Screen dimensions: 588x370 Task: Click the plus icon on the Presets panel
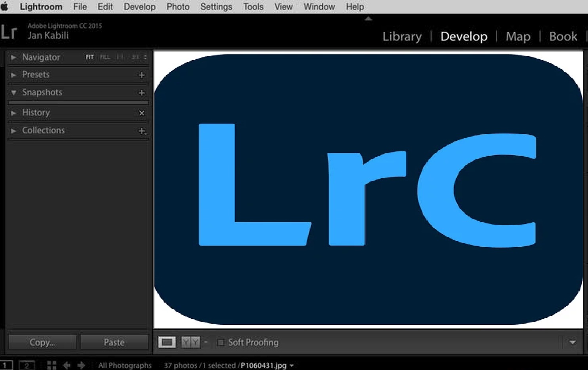pos(141,75)
